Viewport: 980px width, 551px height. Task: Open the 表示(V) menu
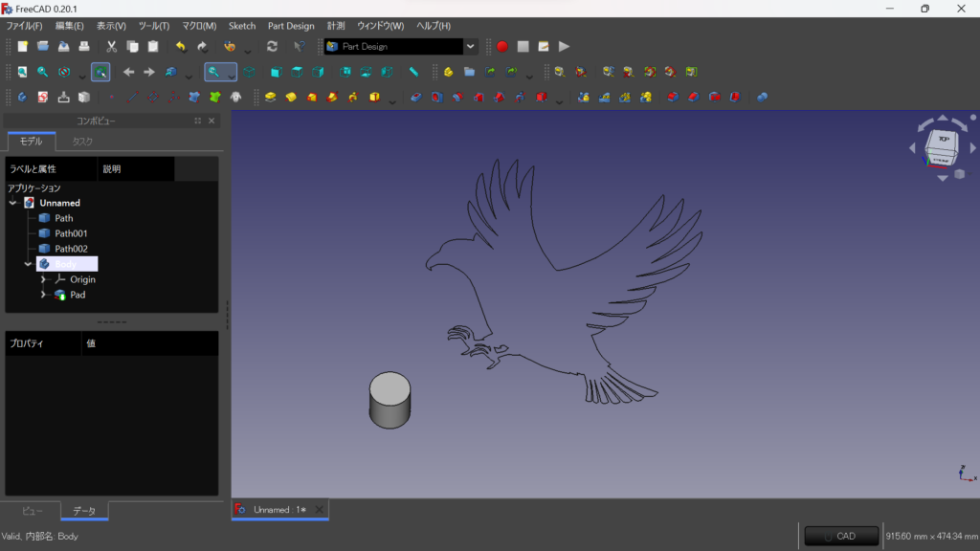pyautogui.click(x=111, y=26)
